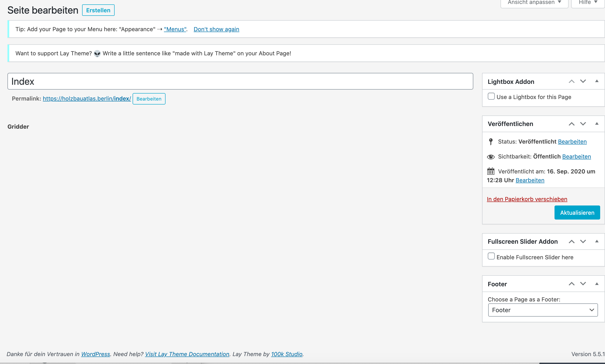Move Lightbox Addon panel up
The width and height of the screenshot is (605, 364).
pos(572,81)
